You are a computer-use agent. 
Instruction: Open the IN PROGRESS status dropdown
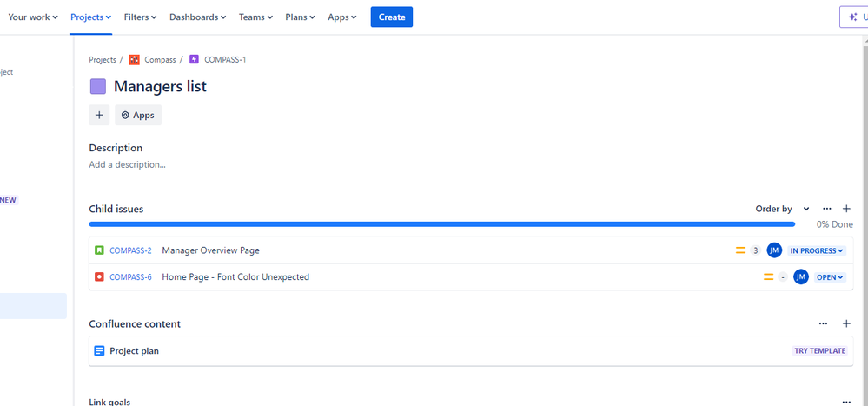pyautogui.click(x=817, y=250)
